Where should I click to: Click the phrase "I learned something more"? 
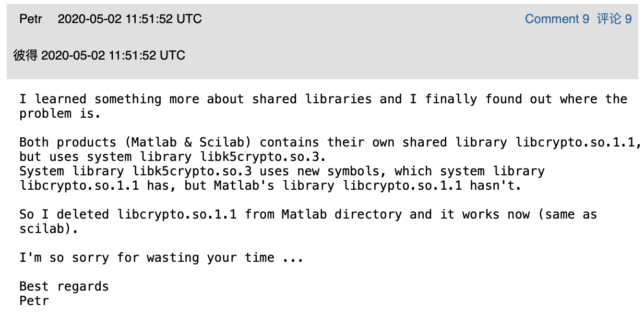point(109,99)
